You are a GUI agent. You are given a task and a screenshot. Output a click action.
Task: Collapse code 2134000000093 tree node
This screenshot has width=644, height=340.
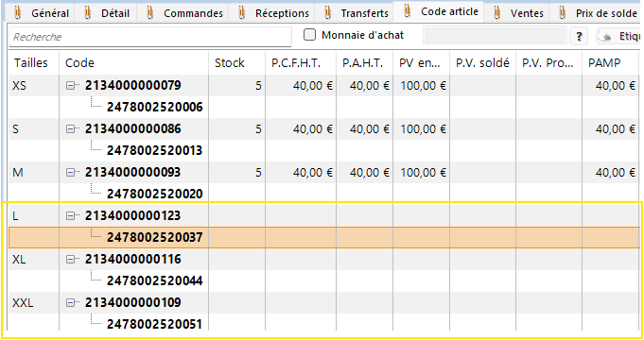click(x=71, y=172)
